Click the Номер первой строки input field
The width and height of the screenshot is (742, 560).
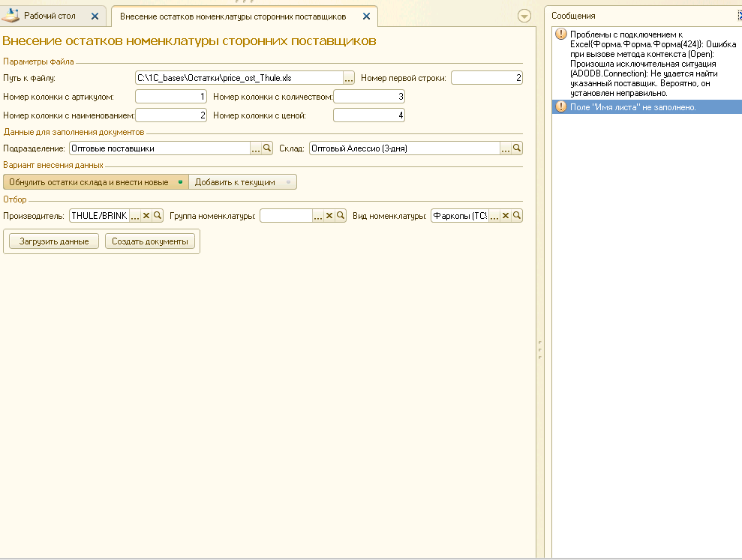click(x=486, y=78)
